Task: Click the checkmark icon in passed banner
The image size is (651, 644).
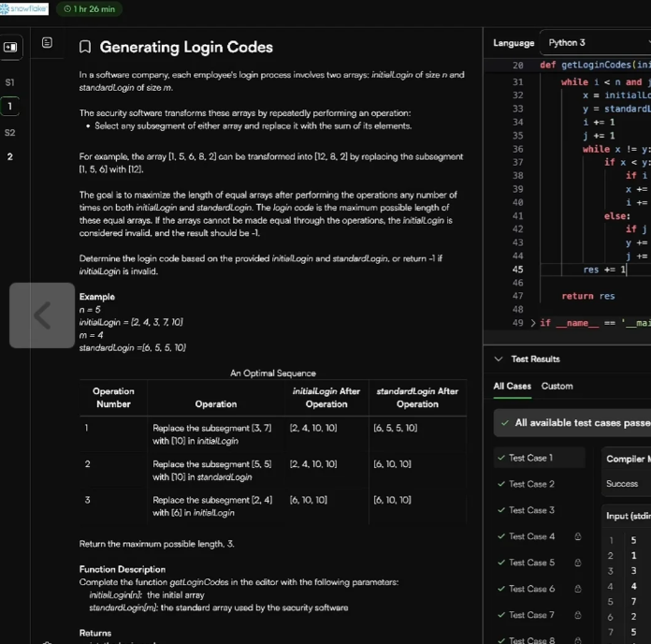Action: (x=505, y=423)
